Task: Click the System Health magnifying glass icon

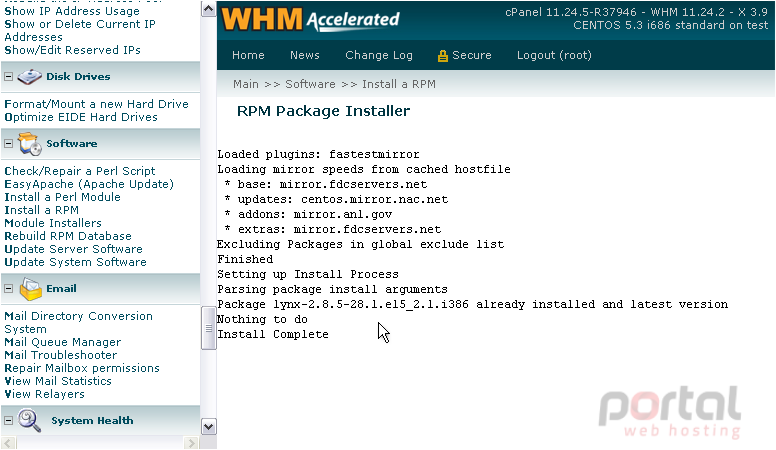Action: pos(30,421)
